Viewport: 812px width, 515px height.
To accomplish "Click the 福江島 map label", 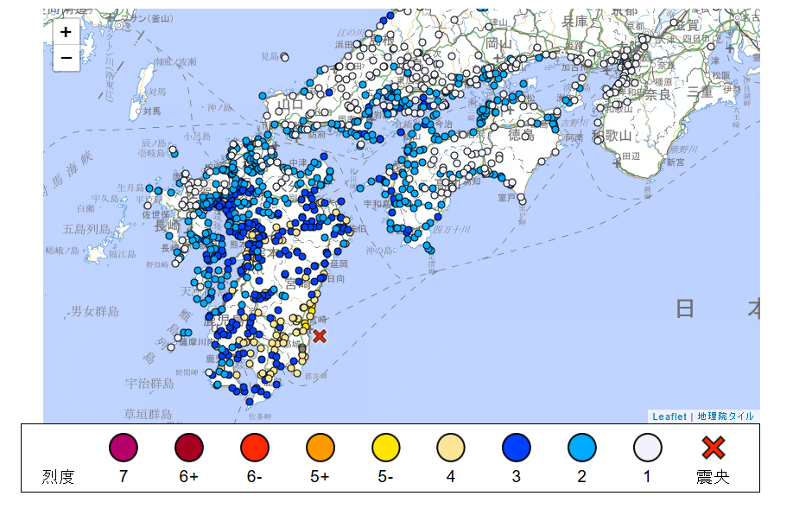I will click(x=122, y=254).
